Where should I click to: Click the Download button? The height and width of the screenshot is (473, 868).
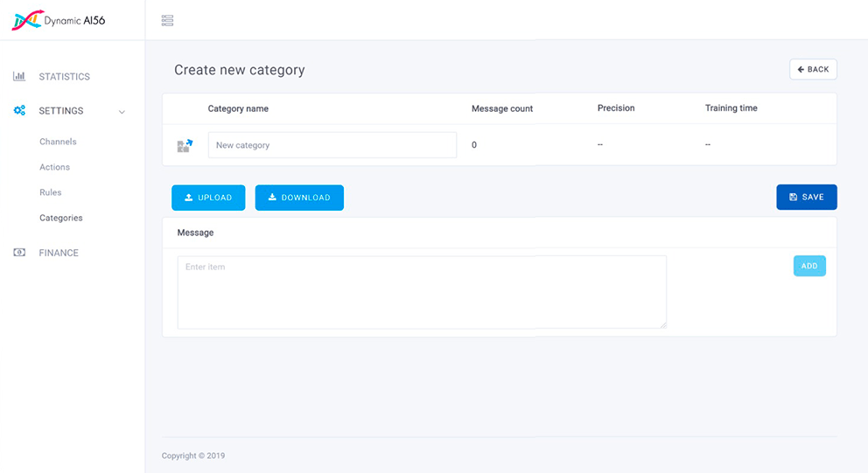(x=299, y=198)
